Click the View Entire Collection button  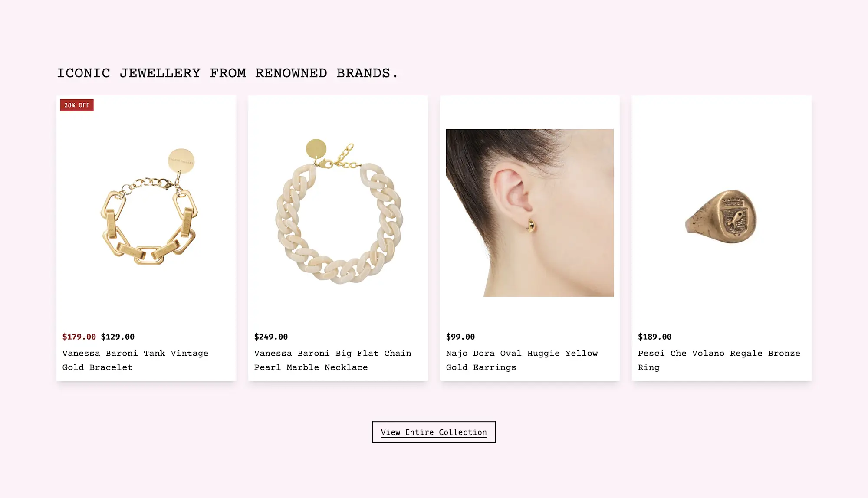pyautogui.click(x=434, y=432)
